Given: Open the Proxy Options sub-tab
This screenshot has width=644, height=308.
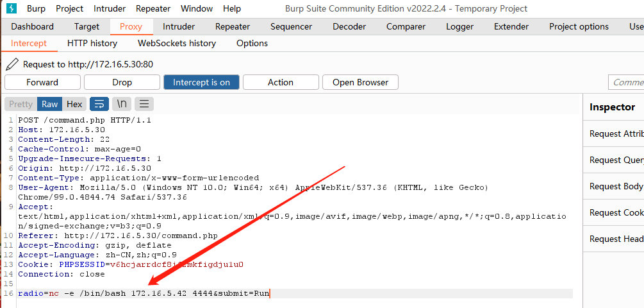Looking at the screenshot, I should (x=252, y=43).
